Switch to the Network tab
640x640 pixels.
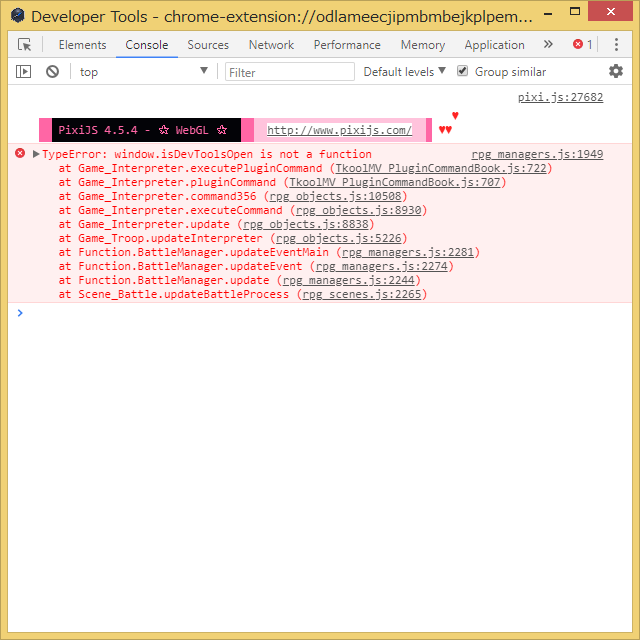click(x=271, y=45)
